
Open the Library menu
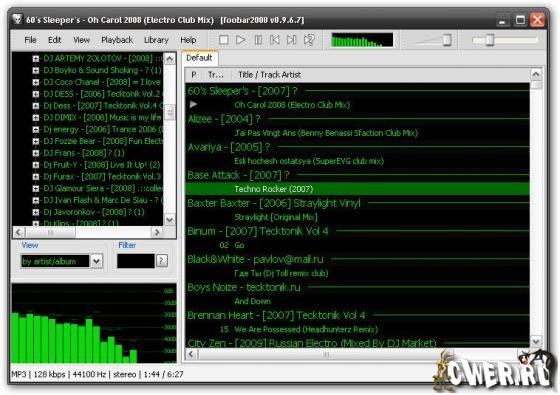point(156,40)
